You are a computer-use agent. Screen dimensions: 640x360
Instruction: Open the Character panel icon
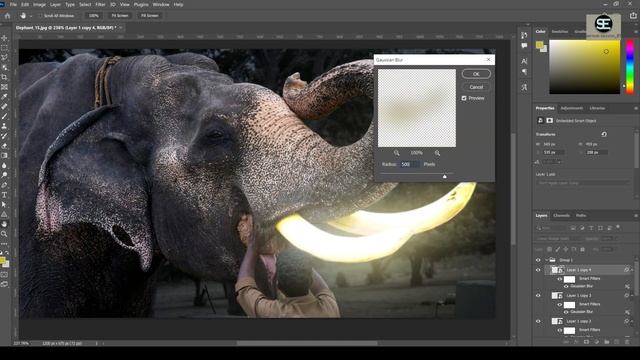(x=524, y=61)
